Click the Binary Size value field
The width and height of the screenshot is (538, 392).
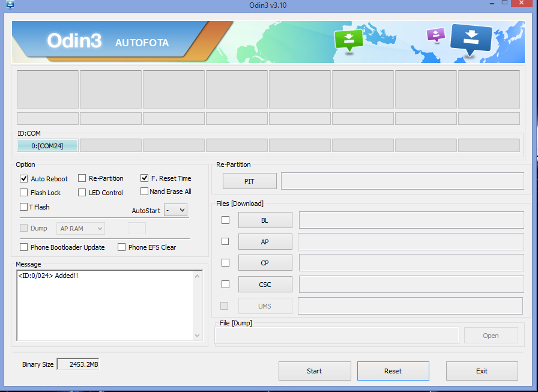click(x=78, y=364)
